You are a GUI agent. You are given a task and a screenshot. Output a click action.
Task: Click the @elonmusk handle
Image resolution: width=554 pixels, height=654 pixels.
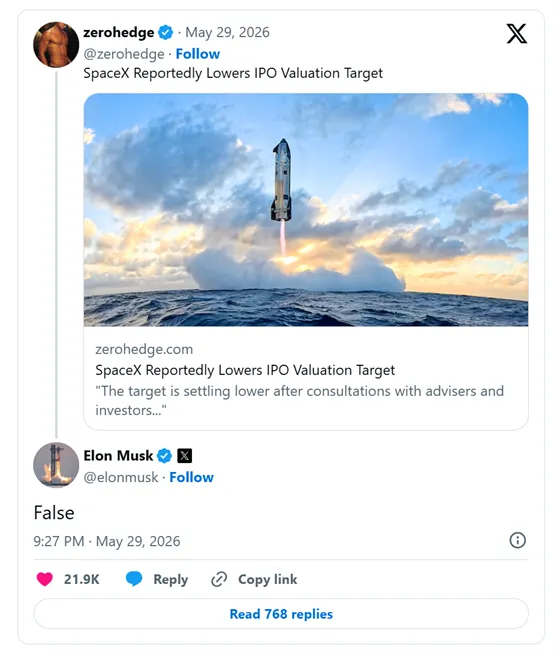(x=121, y=477)
